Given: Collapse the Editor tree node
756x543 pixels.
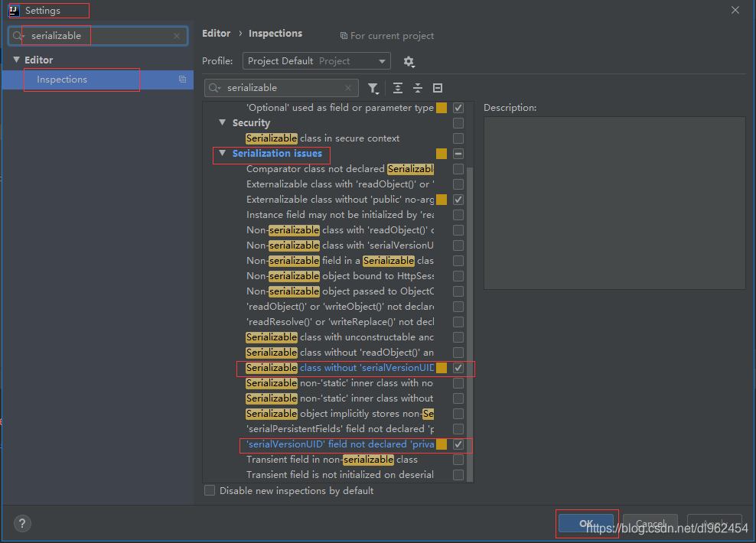Looking at the screenshot, I should tap(16, 60).
